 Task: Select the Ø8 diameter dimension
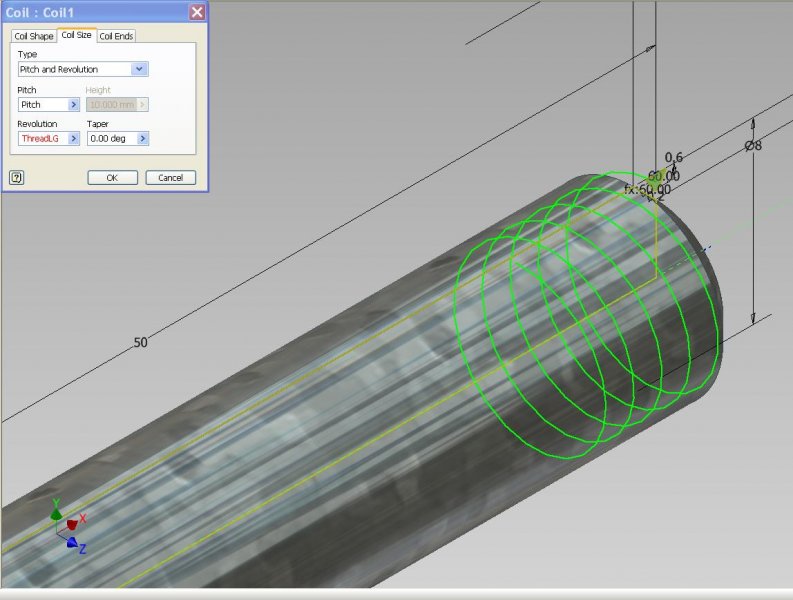click(753, 145)
